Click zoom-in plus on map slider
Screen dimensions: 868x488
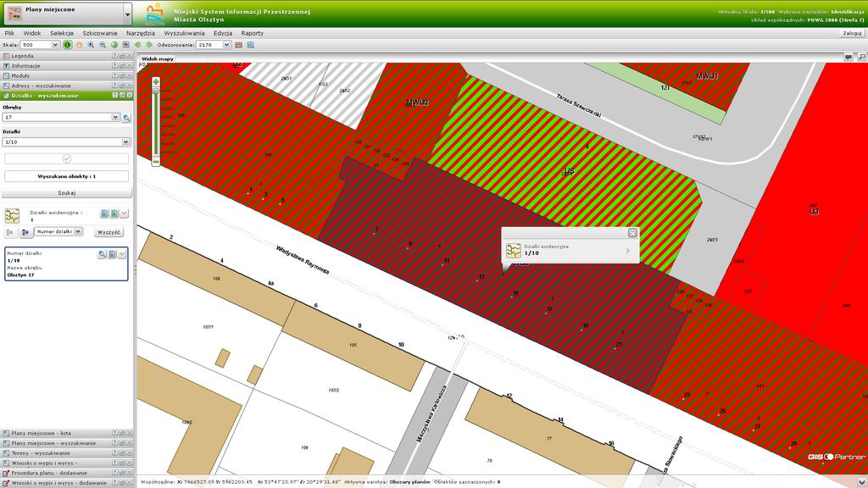tap(156, 81)
